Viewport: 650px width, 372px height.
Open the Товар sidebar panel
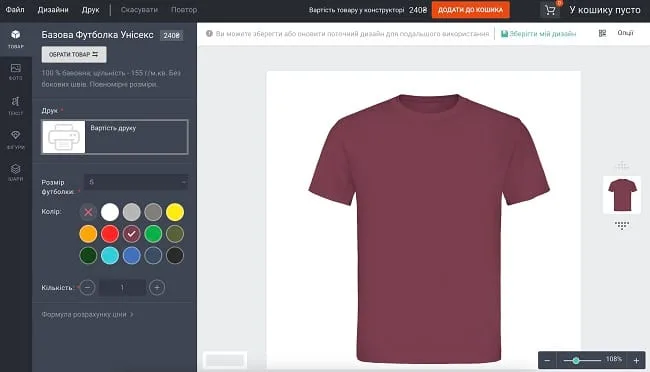tap(16, 39)
